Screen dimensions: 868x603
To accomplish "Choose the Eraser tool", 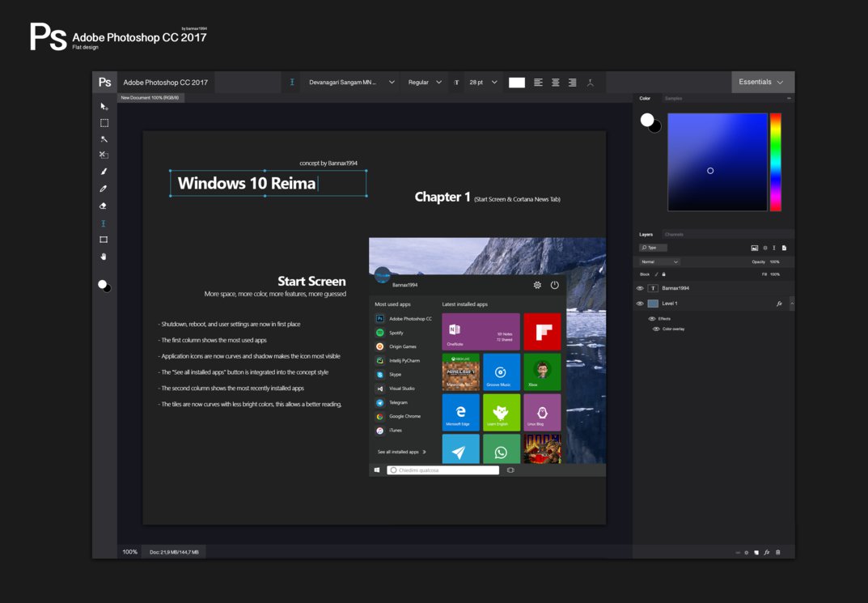I will [104, 206].
